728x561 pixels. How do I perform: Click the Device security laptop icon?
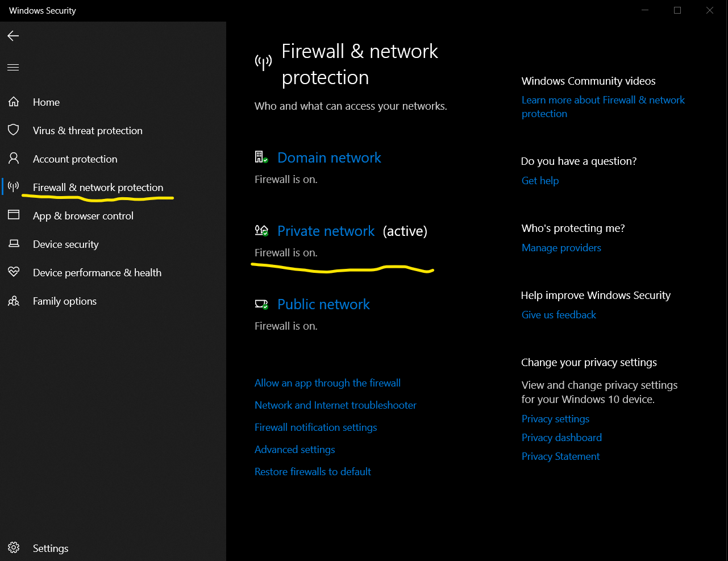(14, 244)
